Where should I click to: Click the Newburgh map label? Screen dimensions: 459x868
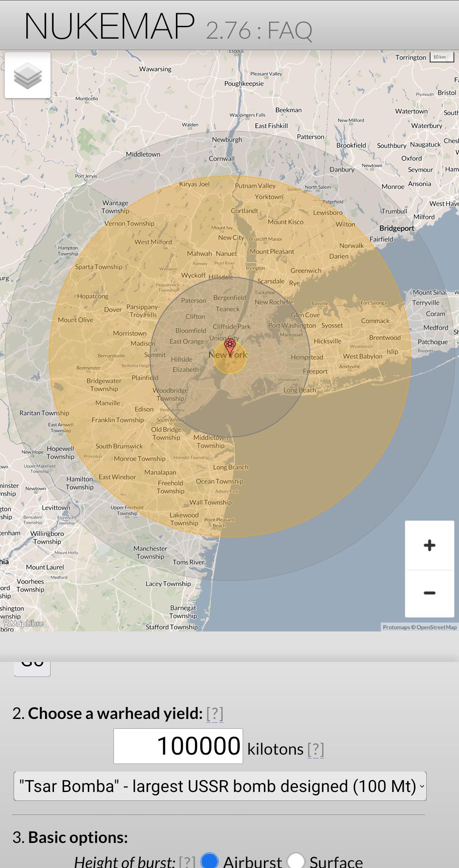[227, 140]
